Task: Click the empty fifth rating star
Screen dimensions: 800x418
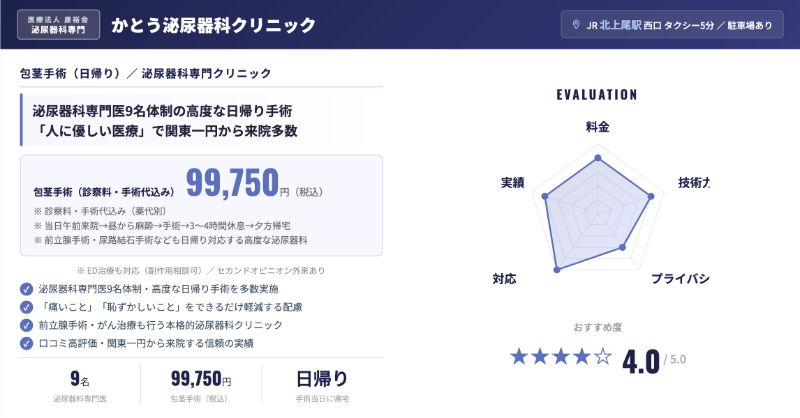Action: coord(602,356)
